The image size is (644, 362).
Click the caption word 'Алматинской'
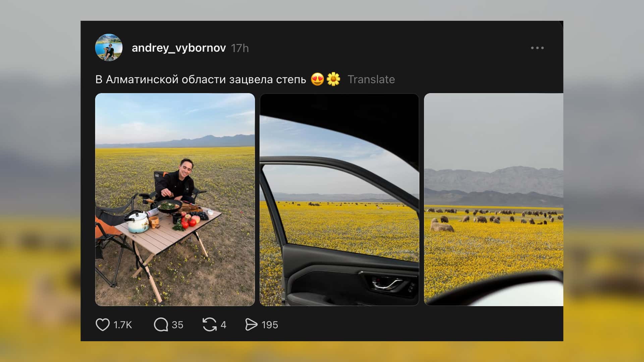pyautogui.click(x=142, y=79)
